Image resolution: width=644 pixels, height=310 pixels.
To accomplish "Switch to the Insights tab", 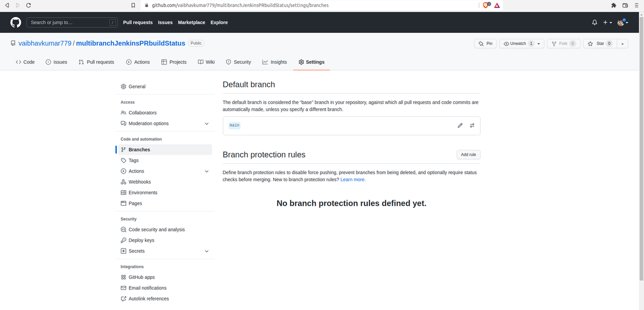I will coord(274,62).
